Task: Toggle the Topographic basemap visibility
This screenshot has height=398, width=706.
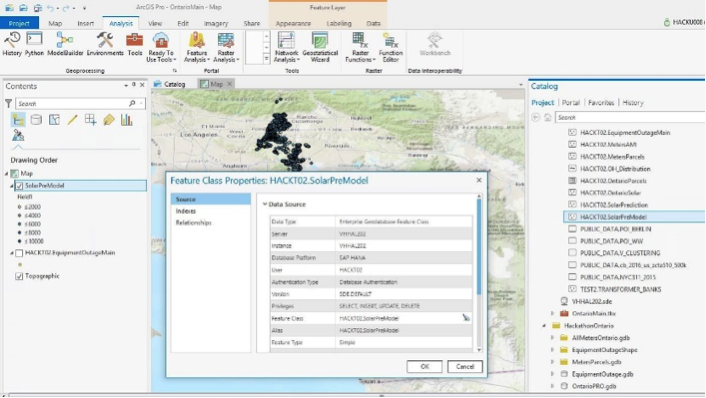Action: pyautogui.click(x=19, y=276)
